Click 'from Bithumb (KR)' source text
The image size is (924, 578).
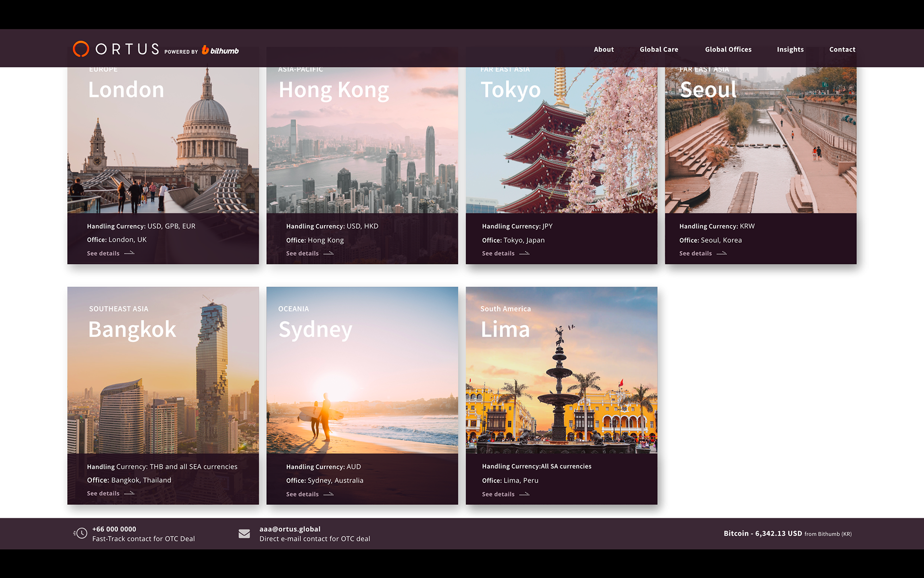[828, 534]
